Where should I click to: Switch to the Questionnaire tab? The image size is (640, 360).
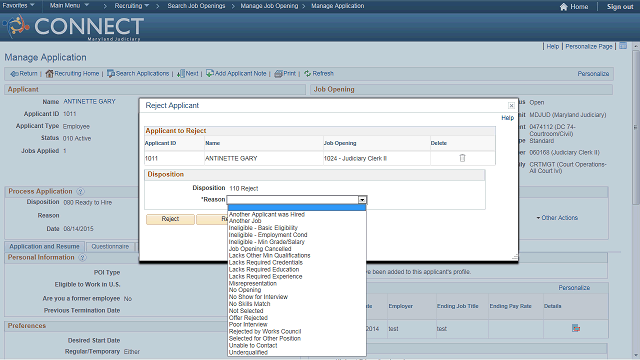tap(110, 247)
